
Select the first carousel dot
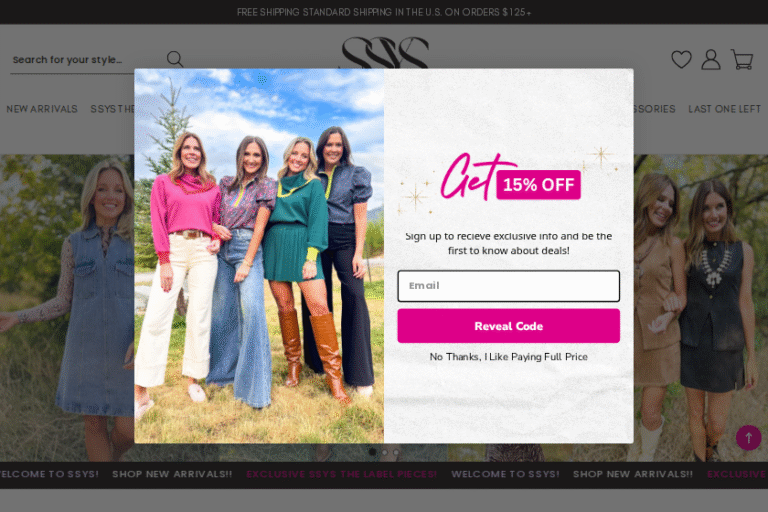(373, 452)
